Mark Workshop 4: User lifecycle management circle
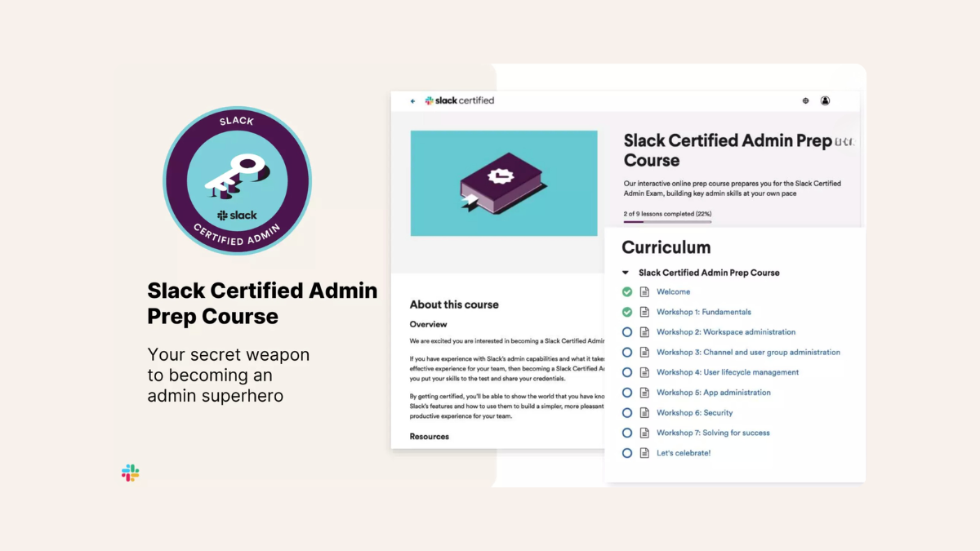980x551 pixels. click(627, 372)
